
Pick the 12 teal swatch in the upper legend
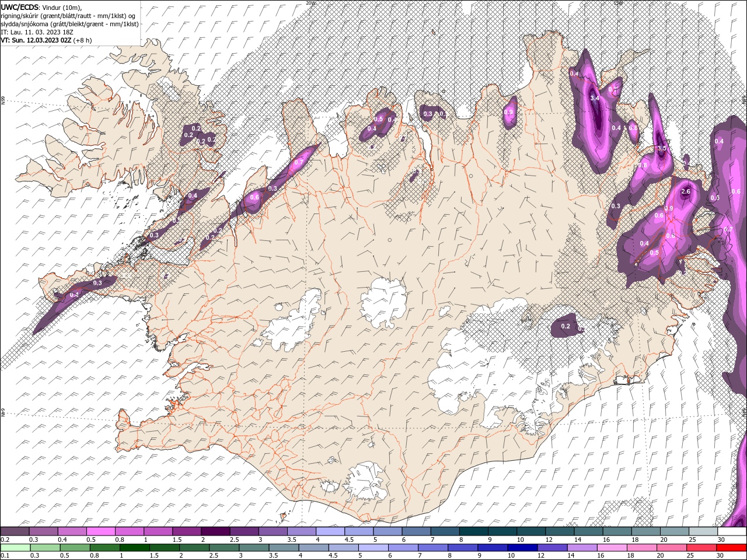point(560,531)
